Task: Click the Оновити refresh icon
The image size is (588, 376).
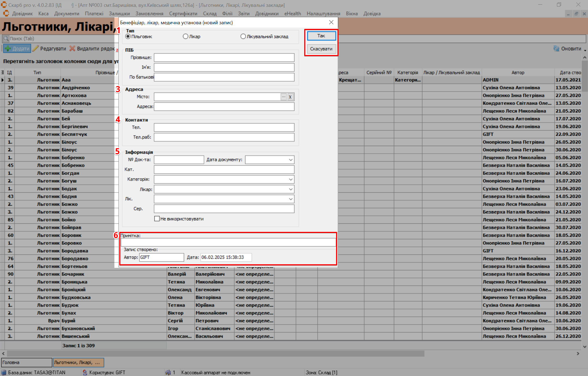Action: [556, 48]
